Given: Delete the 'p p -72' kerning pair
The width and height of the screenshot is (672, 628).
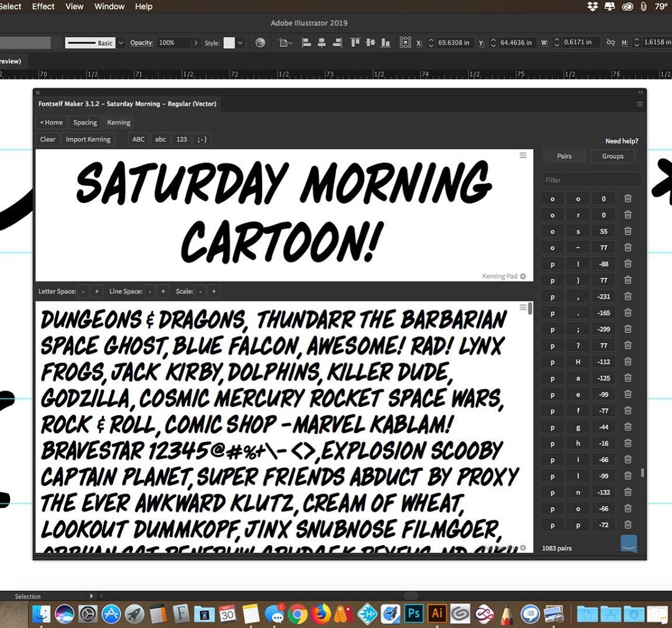Looking at the screenshot, I should point(628,525).
